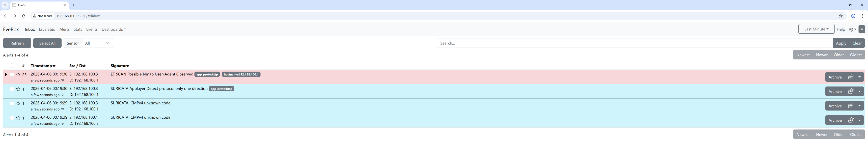The height and width of the screenshot is (152, 868).
Task: Bookmark this page with star icon
Action: (840, 16)
